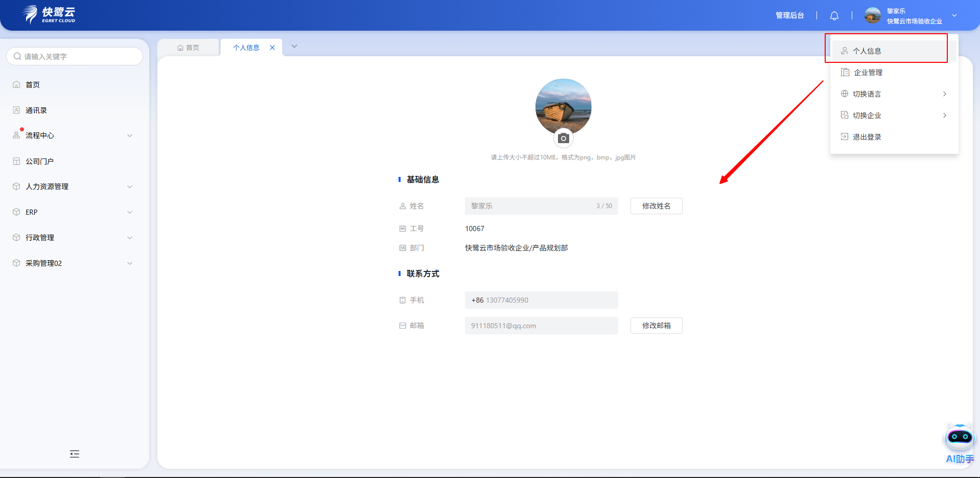Open the tab list dropdown chevron
This screenshot has width=980, height=478.
tap(294, 47)
